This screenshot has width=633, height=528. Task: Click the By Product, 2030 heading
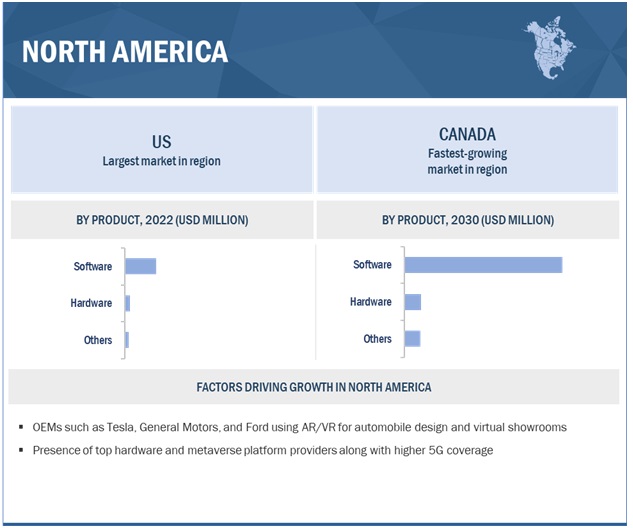[x=467, y=219]
